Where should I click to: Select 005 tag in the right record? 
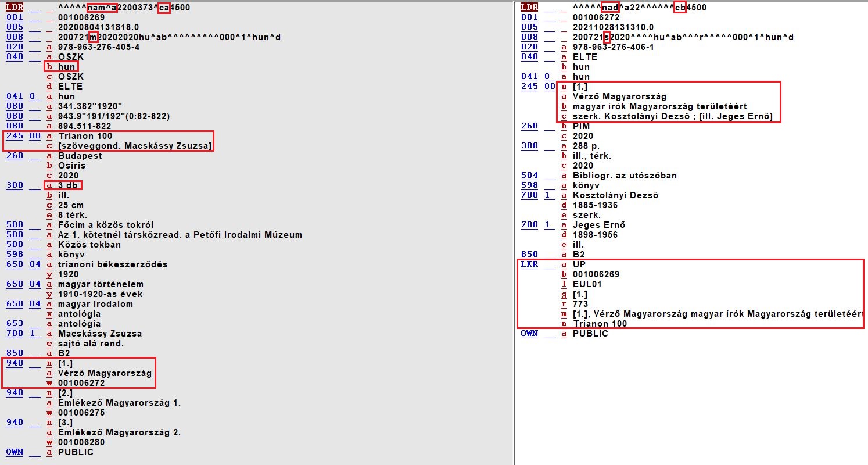(x=529, y=27)
